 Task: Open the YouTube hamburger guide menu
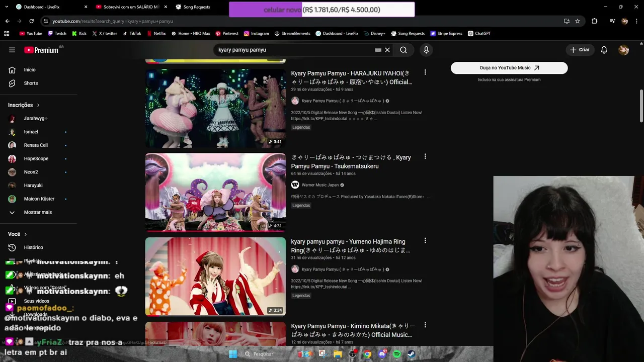[12, 50]
